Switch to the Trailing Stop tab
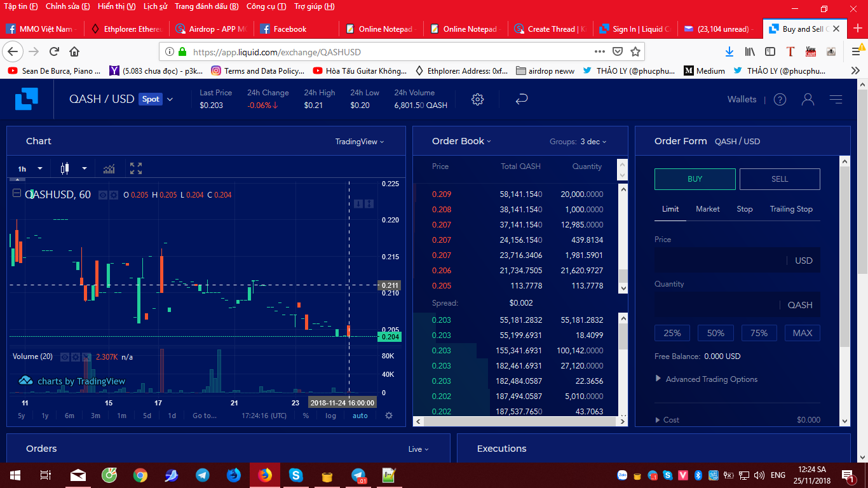The width and height of the screenshot is (868, 488). click(791, 209)
